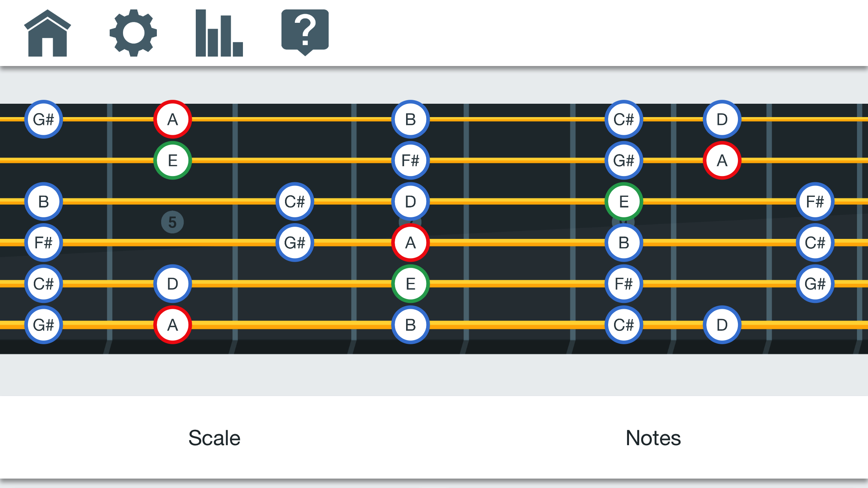Tap the red A on the lowest string
868x488 pixels.
coord(172,325)
